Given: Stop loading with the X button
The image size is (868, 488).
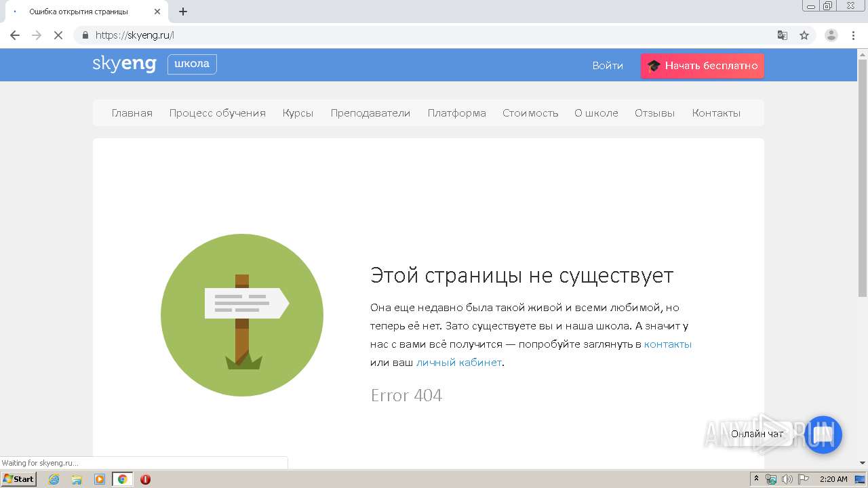Looking at the screenshot, I should pyautogui.click(x=58, y=35).
